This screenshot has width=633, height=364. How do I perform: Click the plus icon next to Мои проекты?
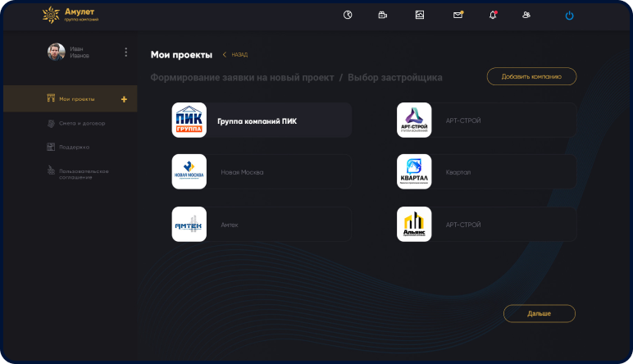pos(124,99)
